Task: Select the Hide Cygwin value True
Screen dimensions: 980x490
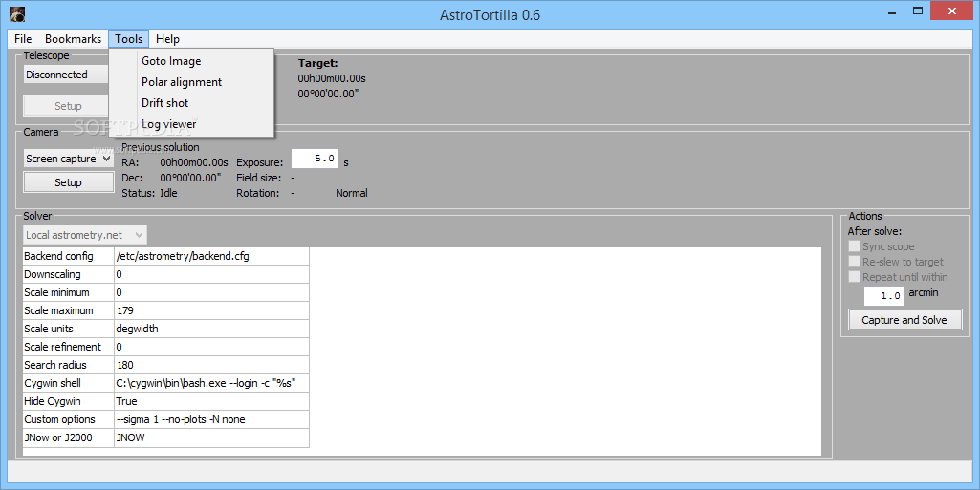Action: [212, 401]
